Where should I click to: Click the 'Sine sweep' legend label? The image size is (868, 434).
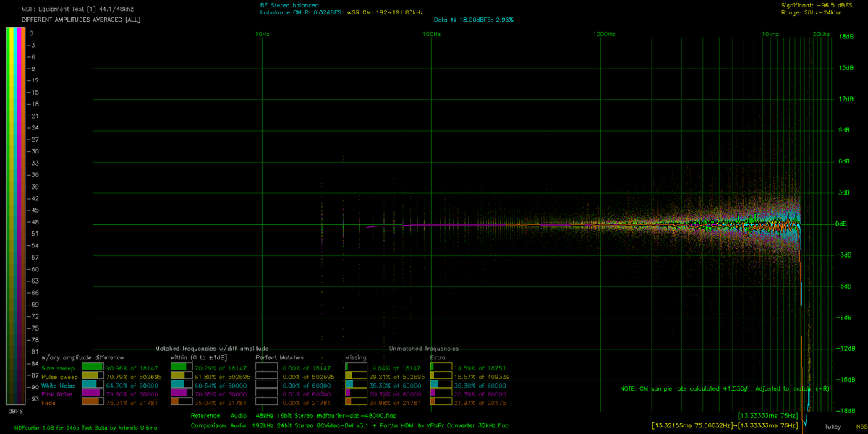[59, 368]
